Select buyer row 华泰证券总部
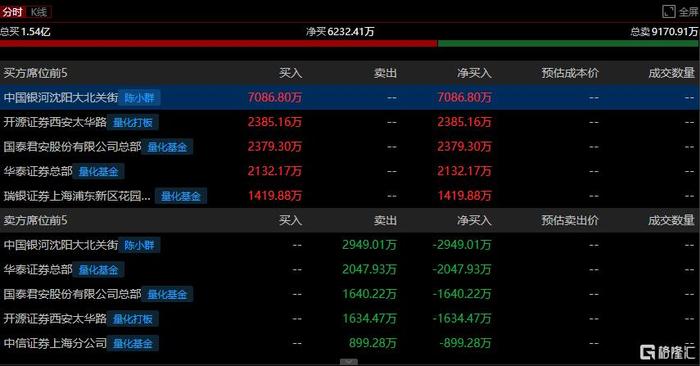Screen dimensions: 700x366 [x=350, y=171]
